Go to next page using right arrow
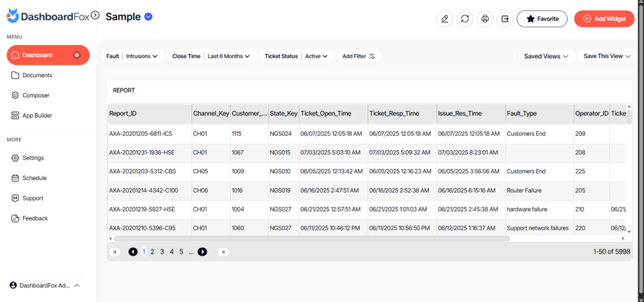Image resolution: width=644 pixels, height=302 pixels. [x=202, y=252]
